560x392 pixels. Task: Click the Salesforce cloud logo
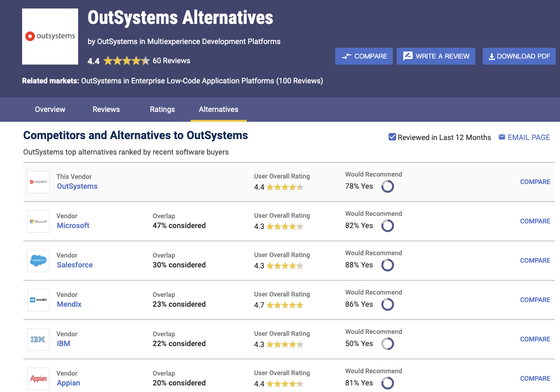[x=38, y=260]
